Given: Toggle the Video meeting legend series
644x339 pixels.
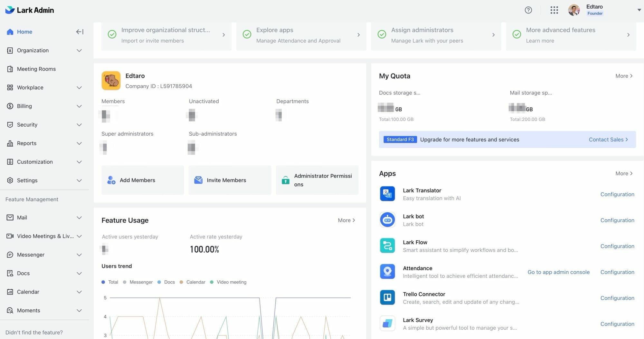Looking at the screenshot, I should click(228, 282).
